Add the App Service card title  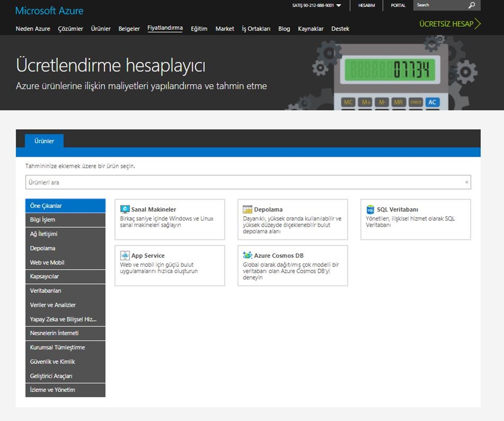pos(148,256)
